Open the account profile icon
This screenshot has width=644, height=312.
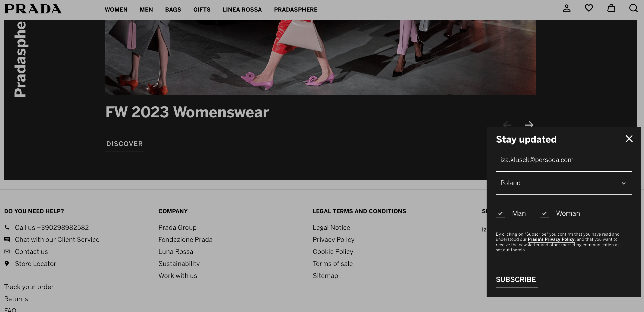coord(566,8)
